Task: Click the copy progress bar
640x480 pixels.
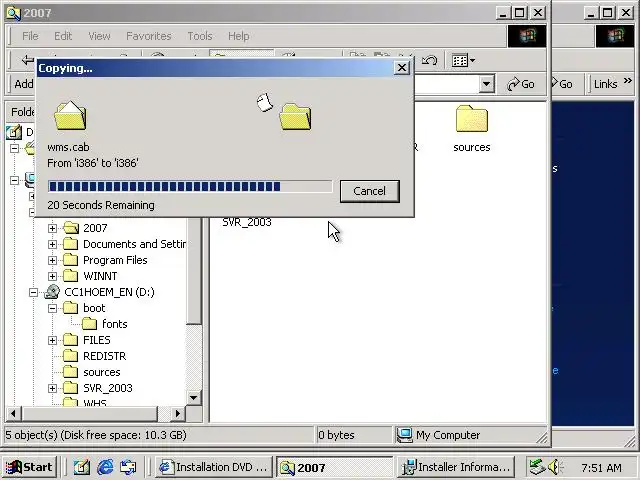Action: pos(190,187)
